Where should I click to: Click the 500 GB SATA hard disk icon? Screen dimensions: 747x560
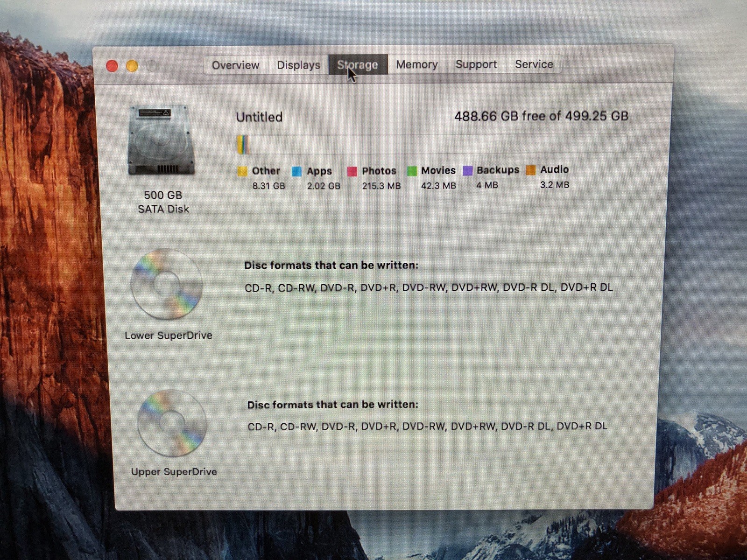pos(162,140)
